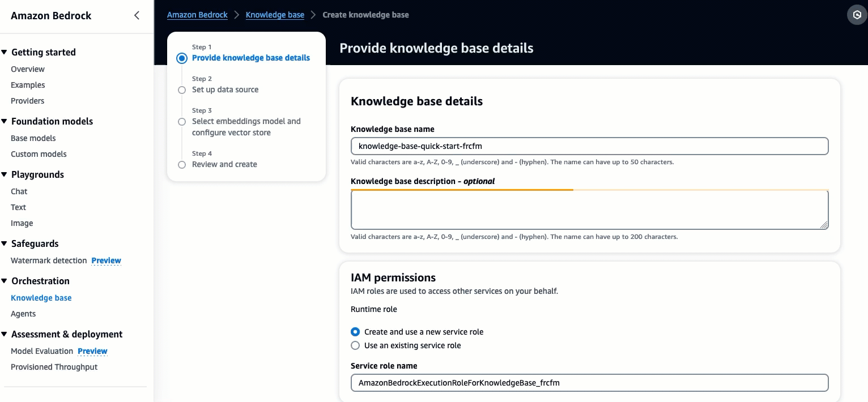Click the description text area resize handle

824,224
